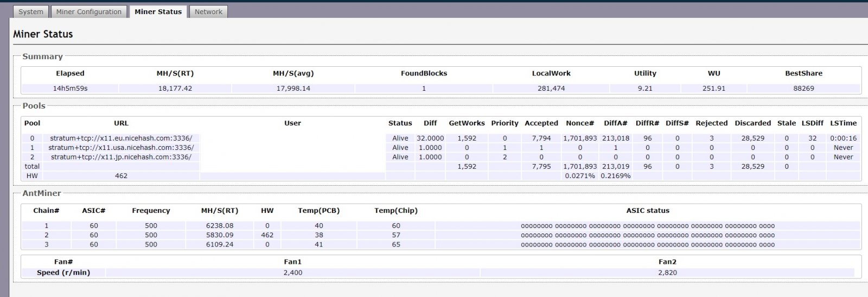This screenshot has height=297, width=868.
Task: Select the ASIC status column header
Action: (648, 211)
